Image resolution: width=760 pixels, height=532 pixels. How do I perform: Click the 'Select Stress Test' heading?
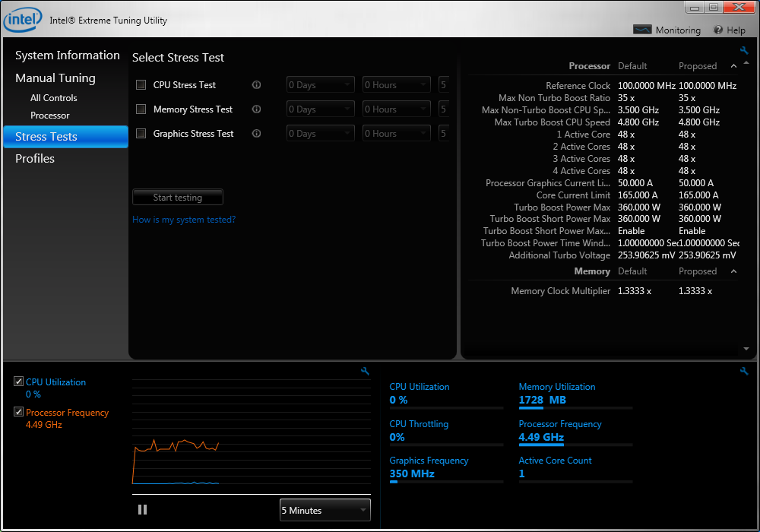(179, 58)
